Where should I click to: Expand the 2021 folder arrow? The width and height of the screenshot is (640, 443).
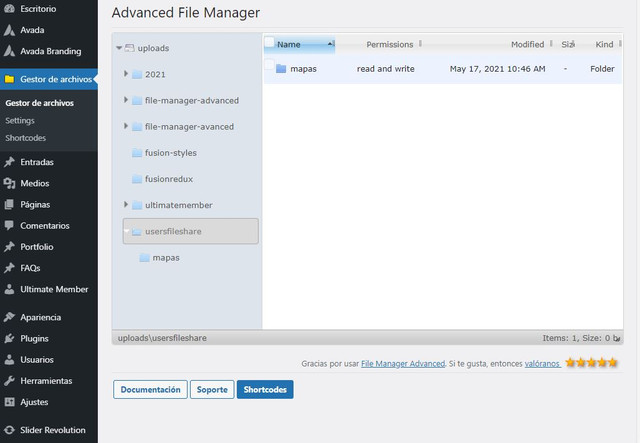point(126,73)
